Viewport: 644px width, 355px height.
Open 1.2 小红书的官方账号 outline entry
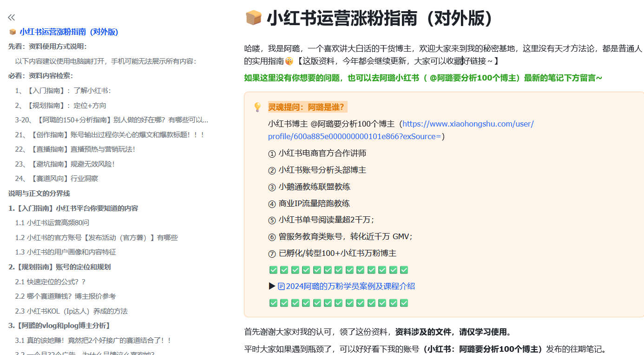click(96, 238)
